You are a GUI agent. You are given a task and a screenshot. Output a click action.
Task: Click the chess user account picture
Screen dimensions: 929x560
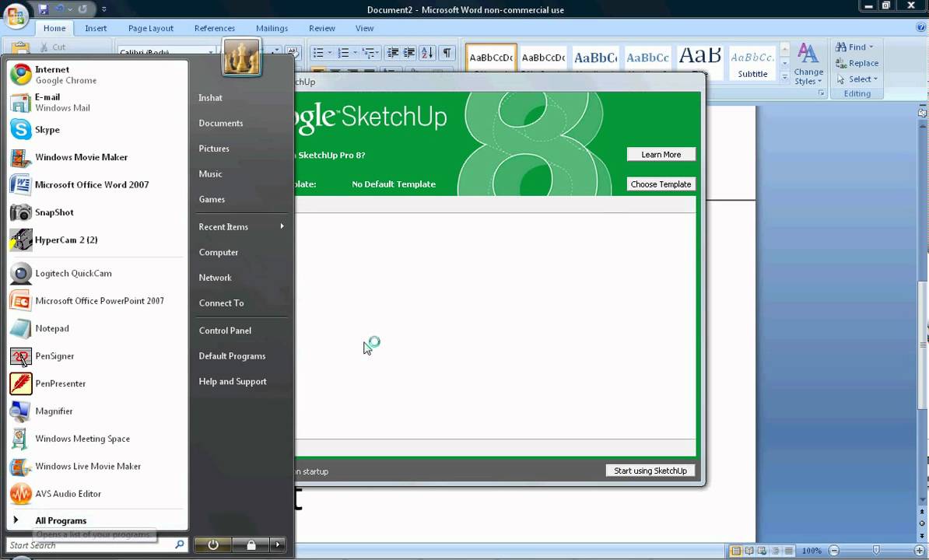click(241, 58)
